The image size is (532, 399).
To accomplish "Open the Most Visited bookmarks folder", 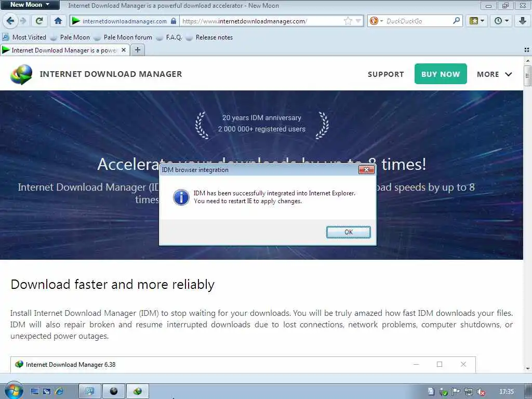I will [x=24, y=37].
